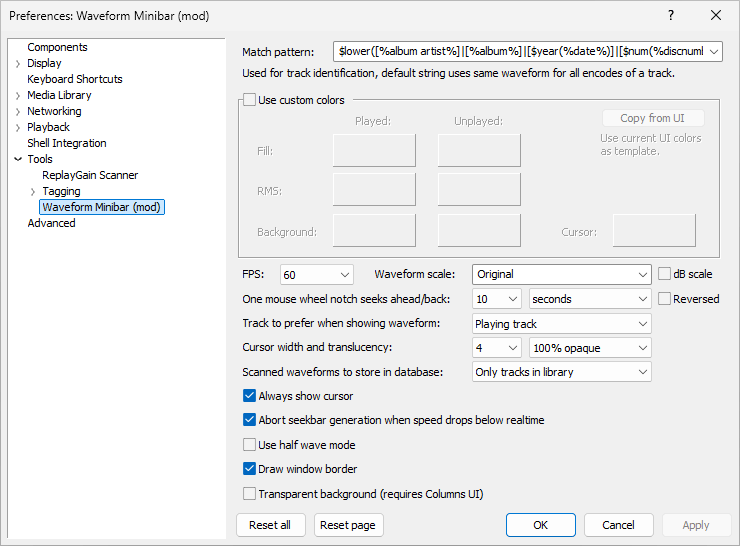The image size is (740, 546).
Task: Open the Waveform scale dropdown
Action: pos(561,274)
